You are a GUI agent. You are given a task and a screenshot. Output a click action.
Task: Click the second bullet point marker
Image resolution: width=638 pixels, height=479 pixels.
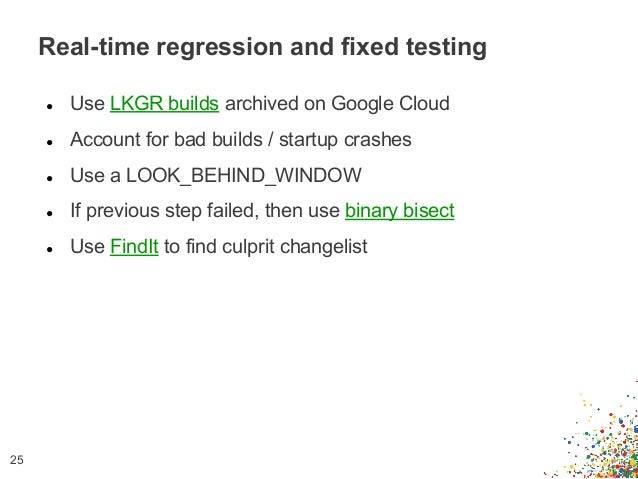(50, 142)
